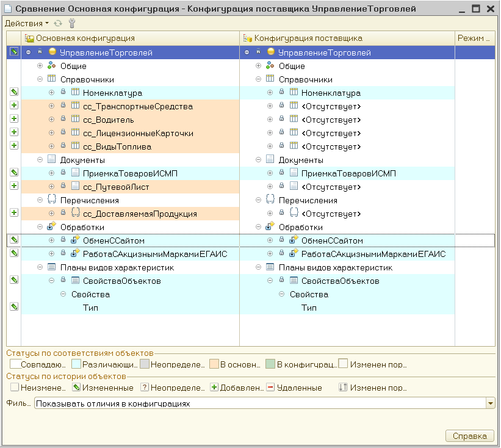Click the added plus icon beside сс_ПутевойЛист

coord(13,187)
